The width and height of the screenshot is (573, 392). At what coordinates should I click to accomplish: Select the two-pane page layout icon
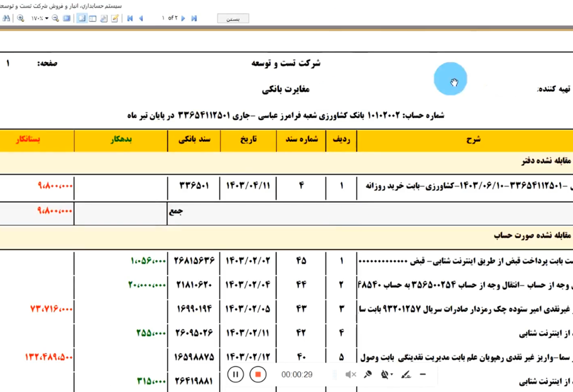click(x=93, y=18)
